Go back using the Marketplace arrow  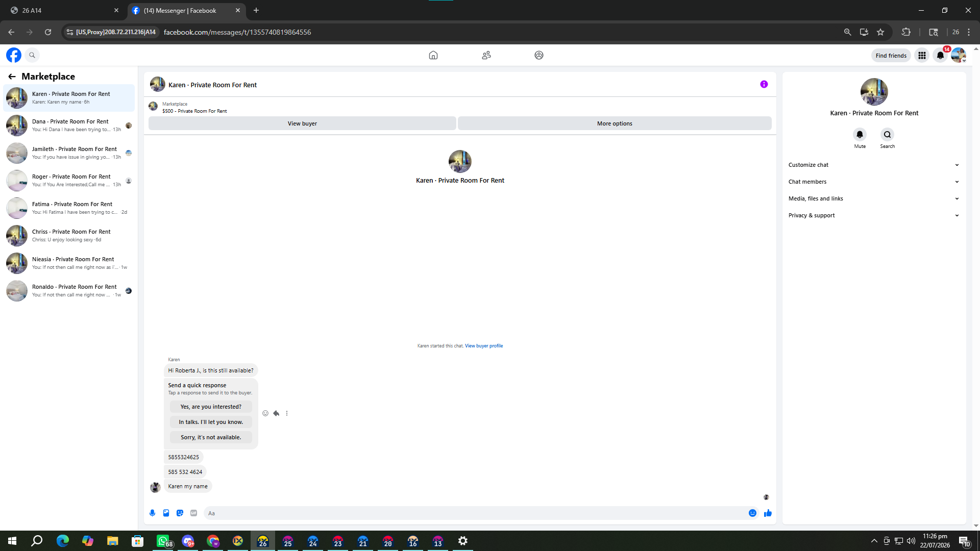(12, 77)
